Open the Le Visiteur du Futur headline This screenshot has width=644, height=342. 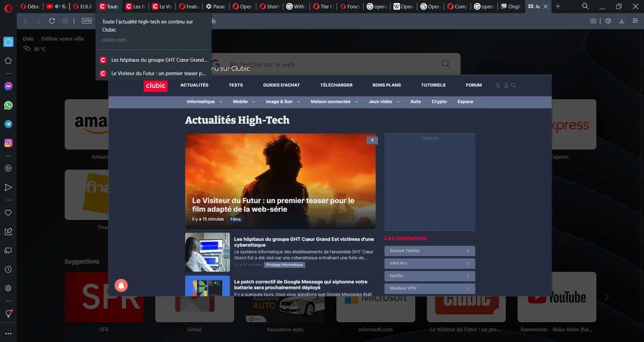pyautogui.click(x=273, y=205)
